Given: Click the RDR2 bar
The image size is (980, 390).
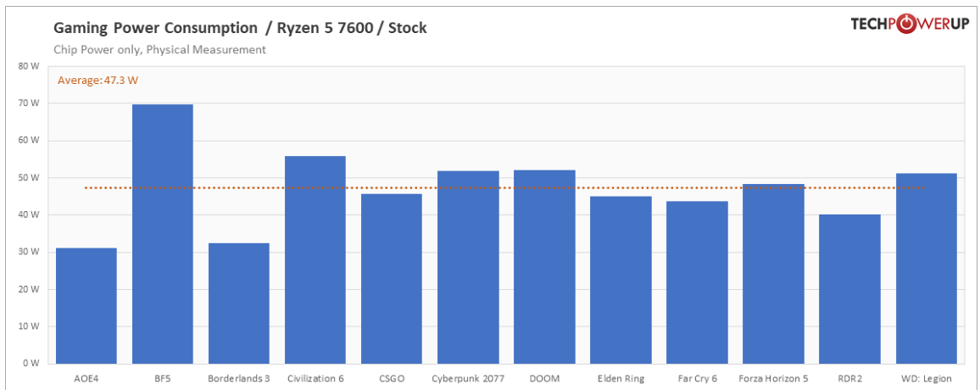Looking at the screenshot, I should 850,289.
